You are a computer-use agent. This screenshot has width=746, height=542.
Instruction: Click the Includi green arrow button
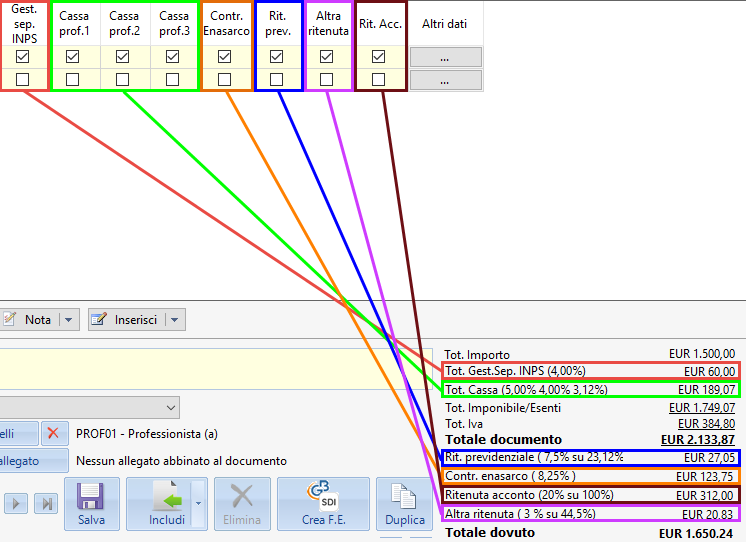[158, 504]
